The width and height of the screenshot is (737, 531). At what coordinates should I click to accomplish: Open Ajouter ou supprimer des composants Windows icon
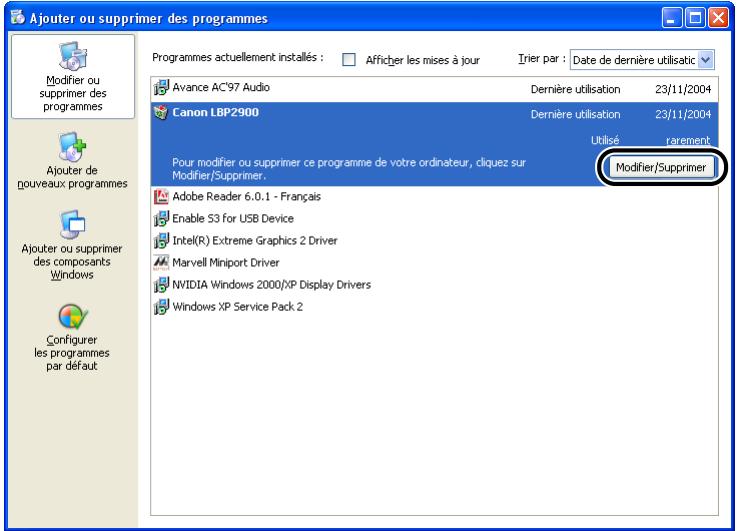(x=73, y=224)
